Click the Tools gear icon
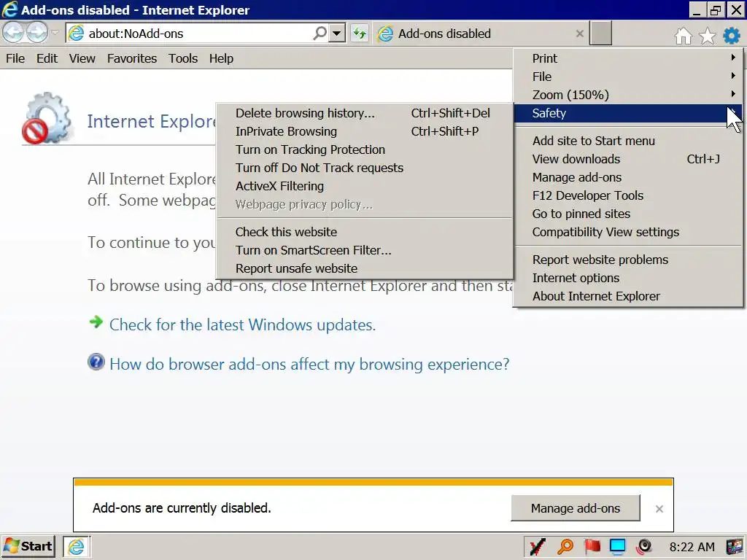Viewport: 747px width, 560px height. (731, 35)
